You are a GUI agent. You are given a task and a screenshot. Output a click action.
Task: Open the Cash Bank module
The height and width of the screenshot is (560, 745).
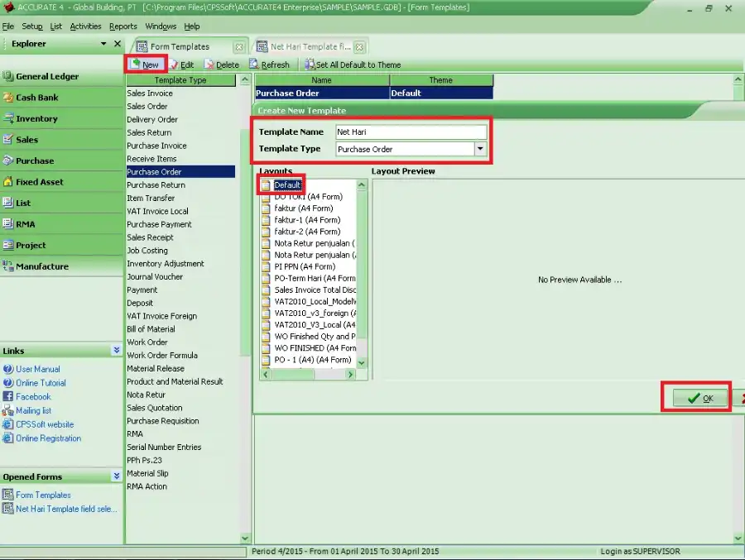click(61, 98)
